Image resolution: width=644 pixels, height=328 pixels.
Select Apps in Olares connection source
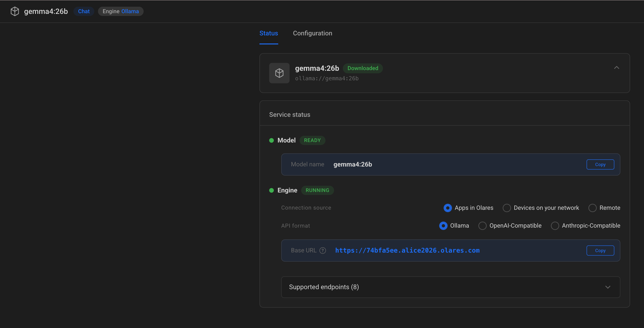[x=448, y=208]
